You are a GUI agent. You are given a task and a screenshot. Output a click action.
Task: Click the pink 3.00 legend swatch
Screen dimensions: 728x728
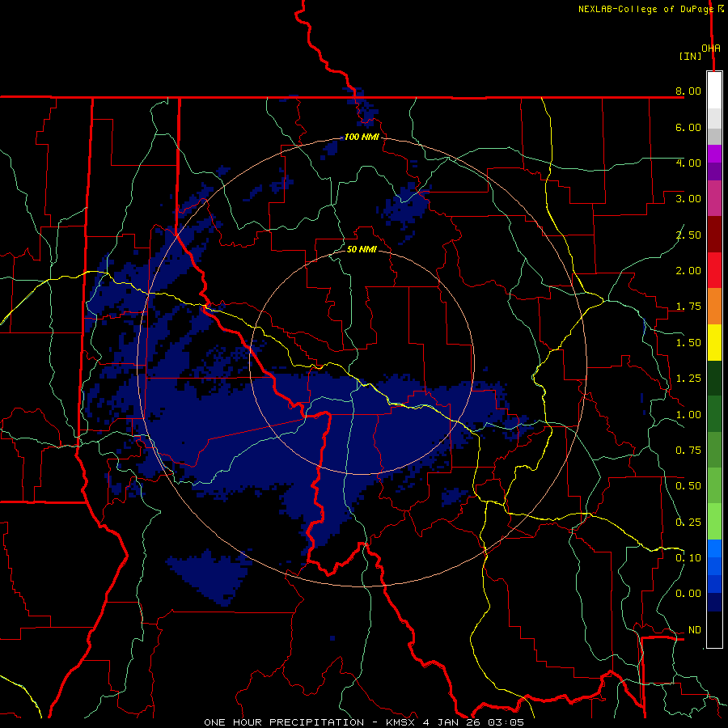point(714,198)
